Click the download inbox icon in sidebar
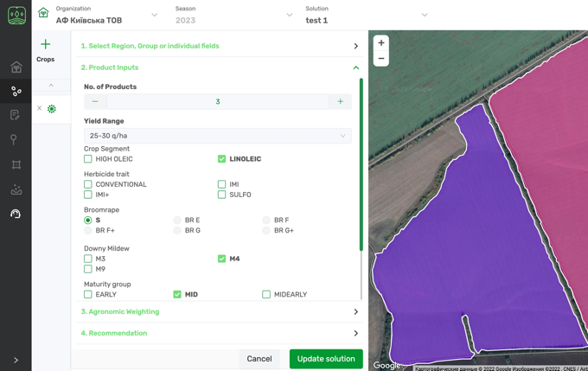The width and height of the screenshot is (588, 371). pyautogui.click(x=16, y=189)
